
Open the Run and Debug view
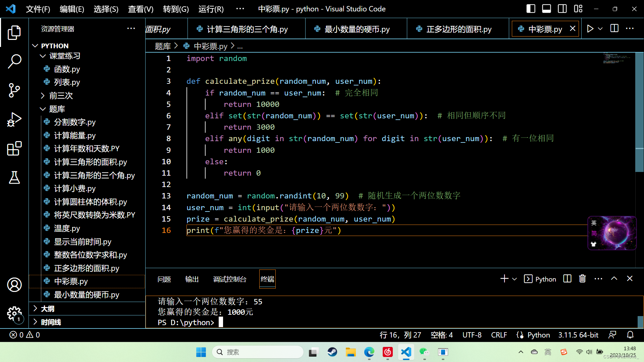point(14,119)
